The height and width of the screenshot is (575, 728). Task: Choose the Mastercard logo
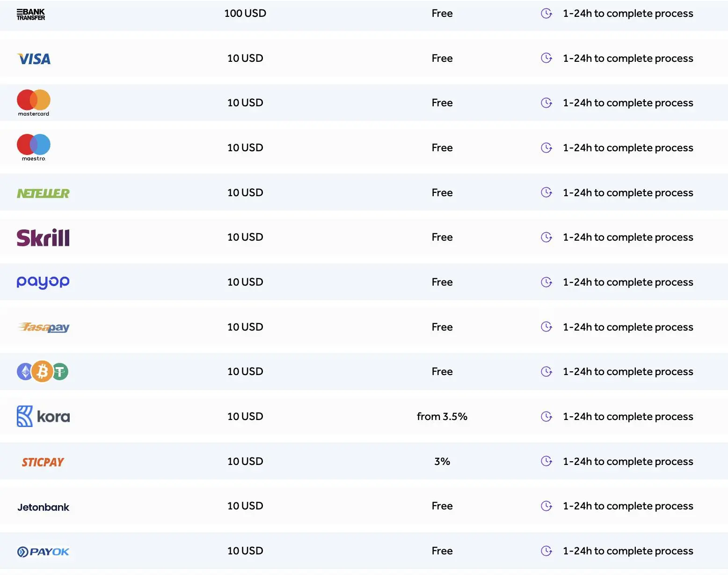pyautogui.click(x=34, y=103)
